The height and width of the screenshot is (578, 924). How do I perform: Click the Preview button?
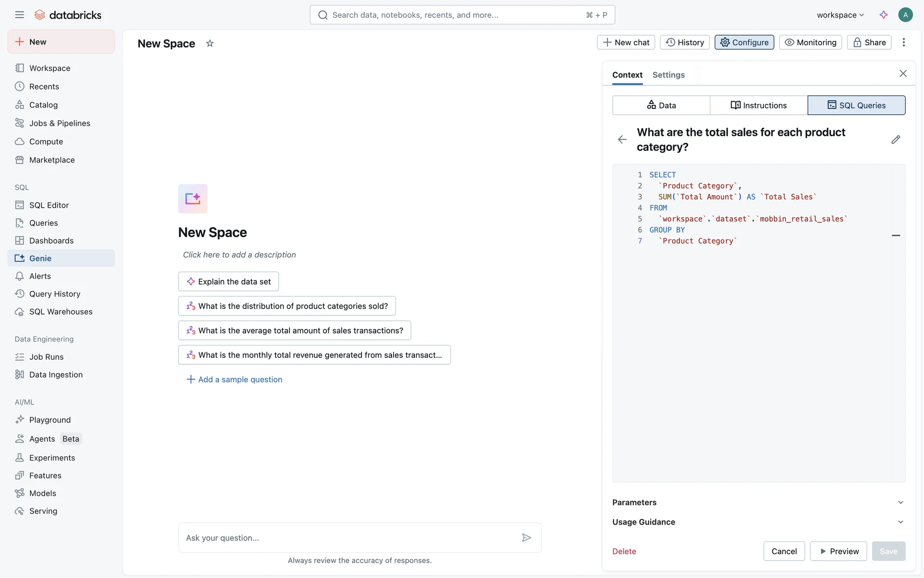point(838,551)
